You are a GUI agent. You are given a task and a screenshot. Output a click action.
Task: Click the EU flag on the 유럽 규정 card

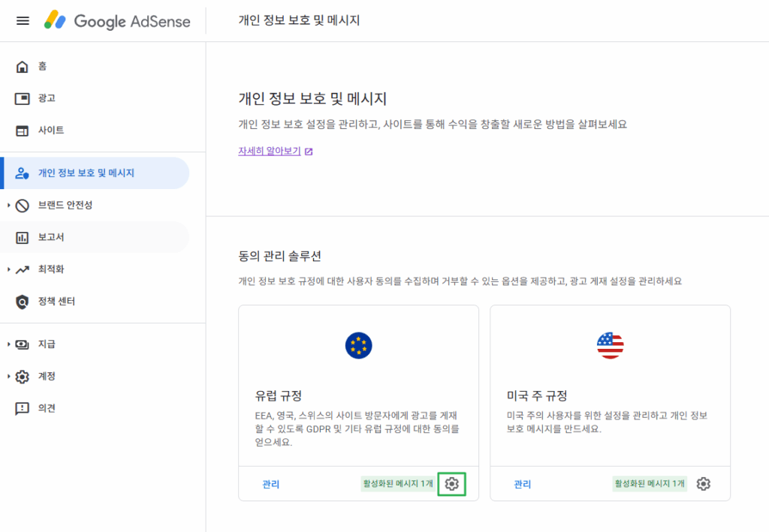click(x=358, y=346)
